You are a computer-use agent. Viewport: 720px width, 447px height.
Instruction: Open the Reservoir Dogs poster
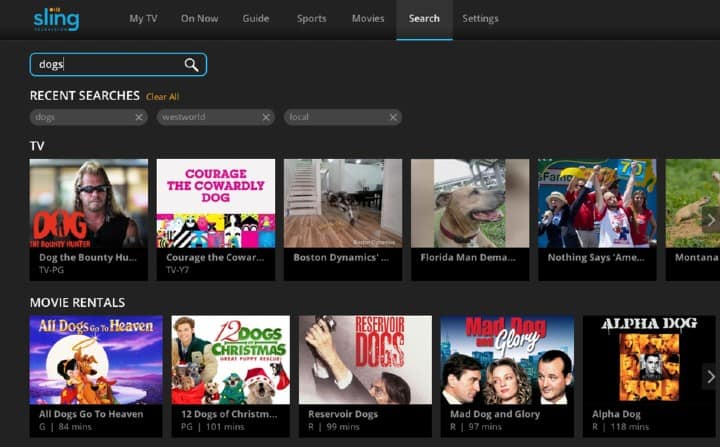[x=365, y=360]
